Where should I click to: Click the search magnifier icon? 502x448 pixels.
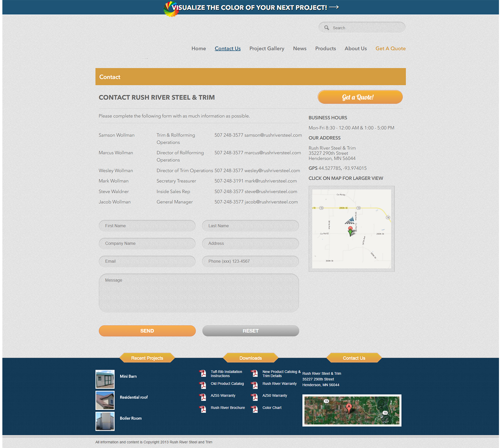pos(327,28)
